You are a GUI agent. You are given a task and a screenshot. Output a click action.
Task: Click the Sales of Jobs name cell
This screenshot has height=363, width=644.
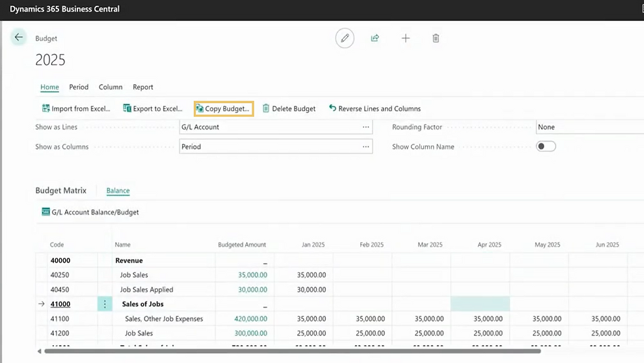coord(143,304)
